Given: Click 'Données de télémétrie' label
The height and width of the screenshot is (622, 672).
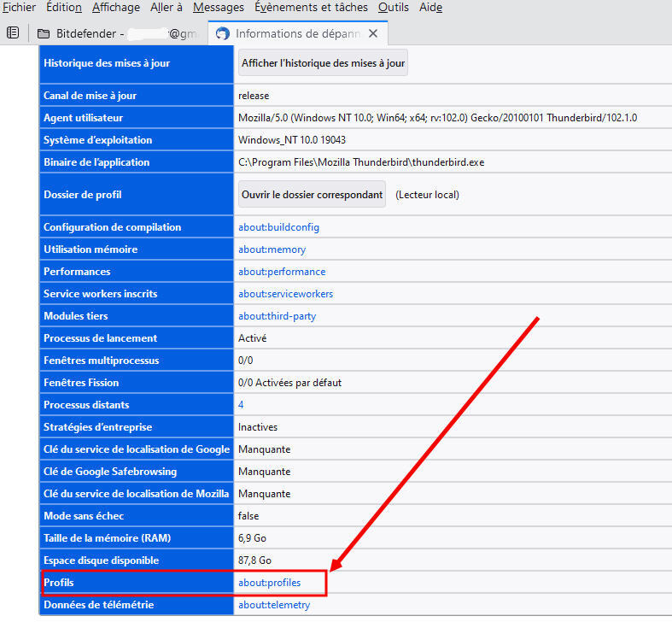Looking at the screenshot, I should coord(98,605).
